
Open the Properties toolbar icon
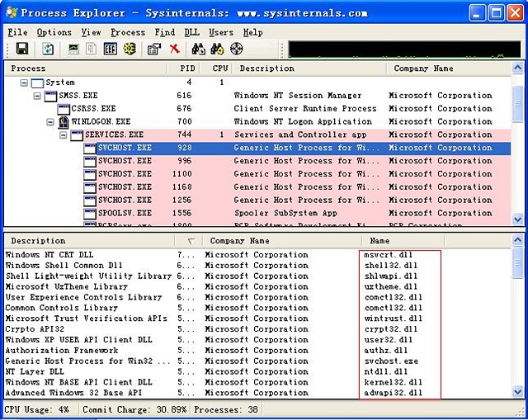coord(154,50)
